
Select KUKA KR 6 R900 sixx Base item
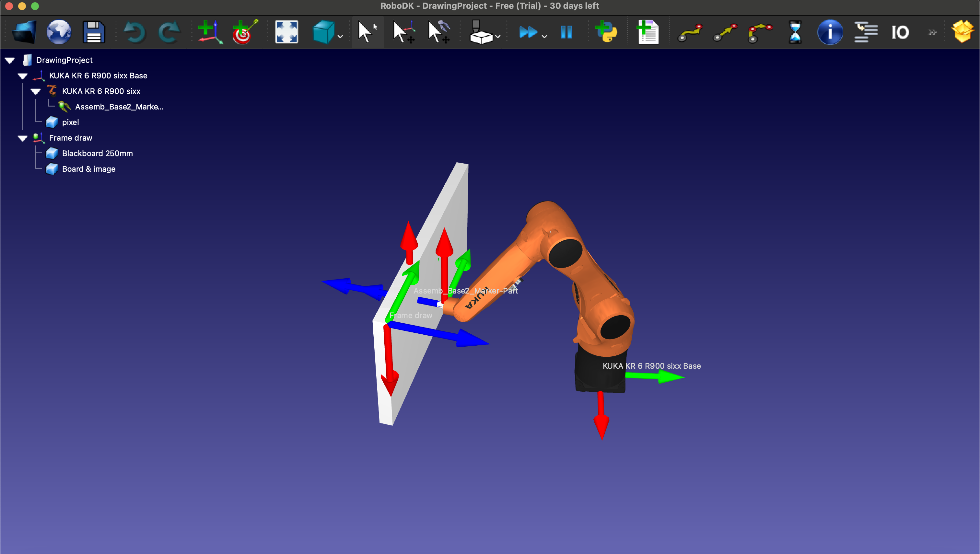pyautogui.click(x=98, y=76)
